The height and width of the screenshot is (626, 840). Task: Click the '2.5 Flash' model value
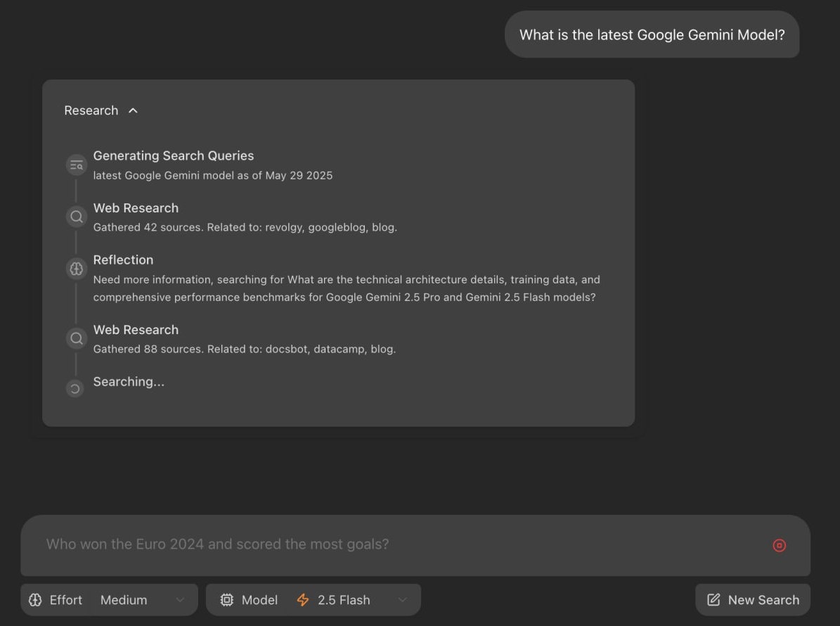tap(344, 600)
